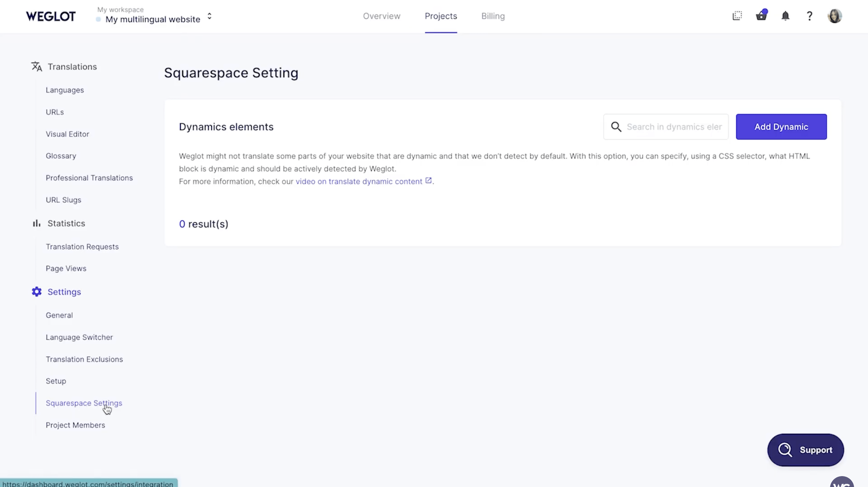Click the 0 result(s) text
This screenshot has height=487, width=868.
pyautogui.click(x=203, y=224)
